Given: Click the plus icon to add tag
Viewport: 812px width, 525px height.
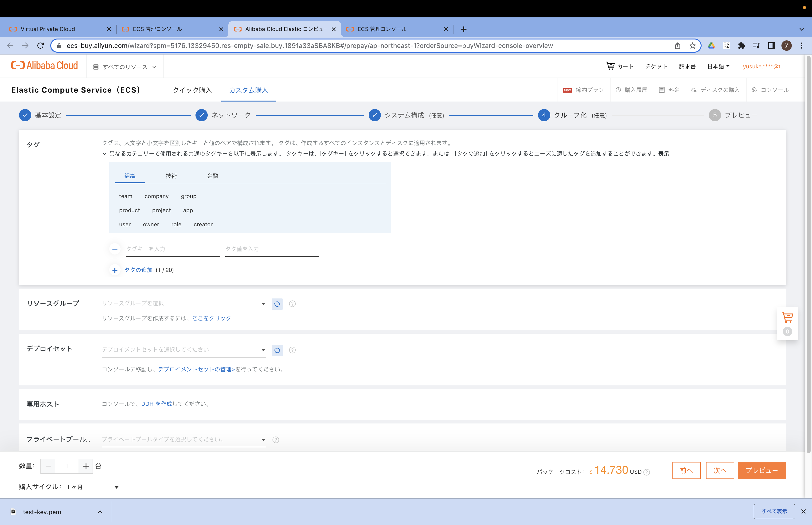Looking at the screenshot, I should [115, 270].
